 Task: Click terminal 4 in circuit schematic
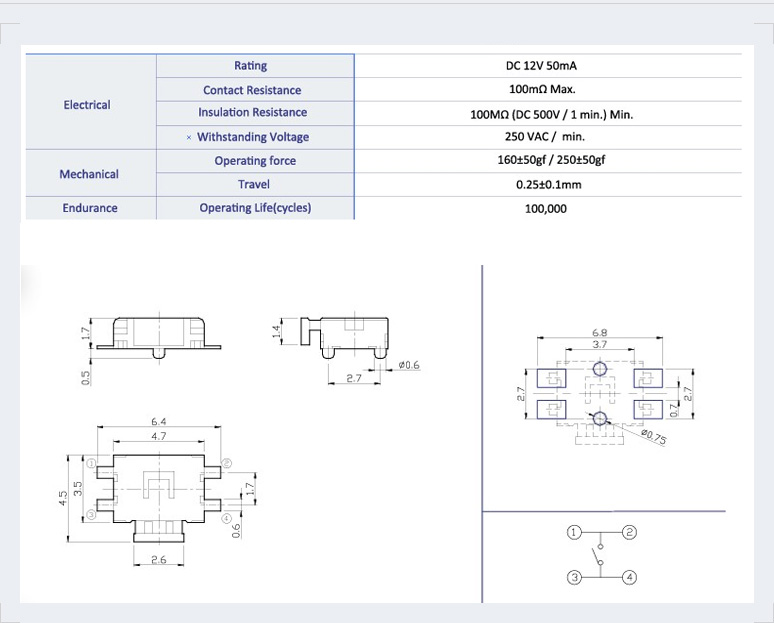629,577
